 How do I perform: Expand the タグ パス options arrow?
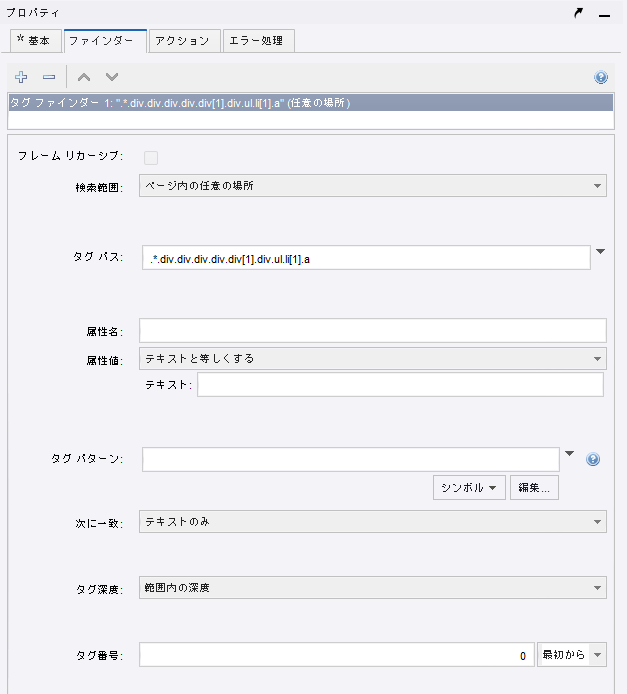pos(600,251)
